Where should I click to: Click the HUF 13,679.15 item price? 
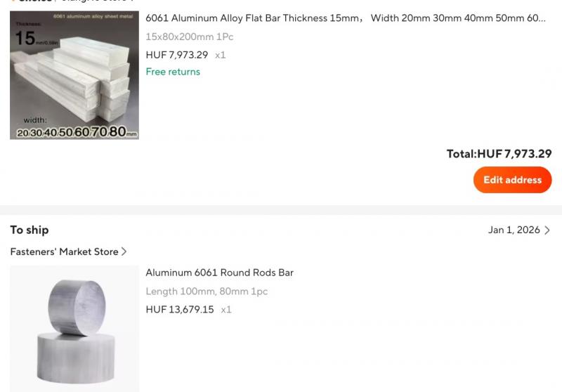tap(180, 310)
